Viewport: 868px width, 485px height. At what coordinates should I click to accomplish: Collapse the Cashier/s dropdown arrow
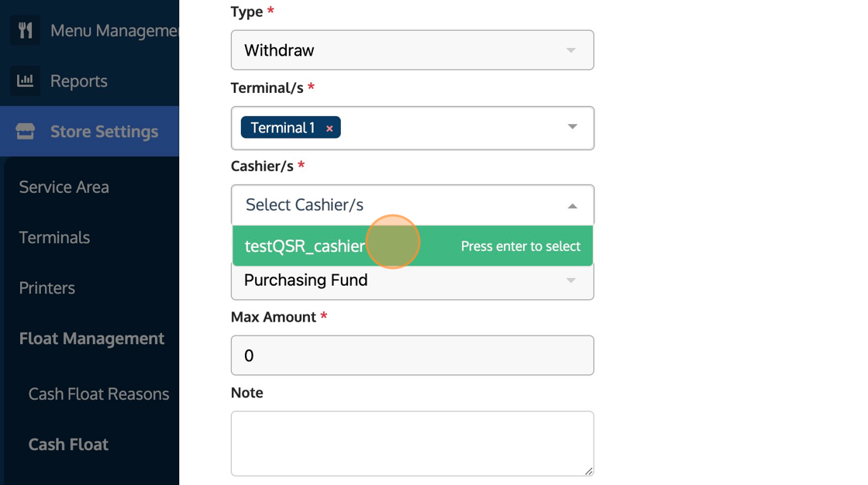[572, 205]
